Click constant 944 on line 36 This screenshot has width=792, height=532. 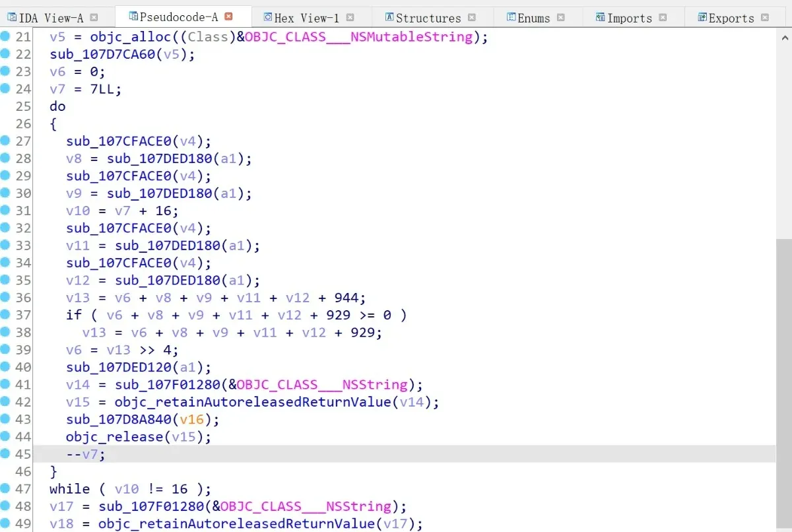point(346,298)
